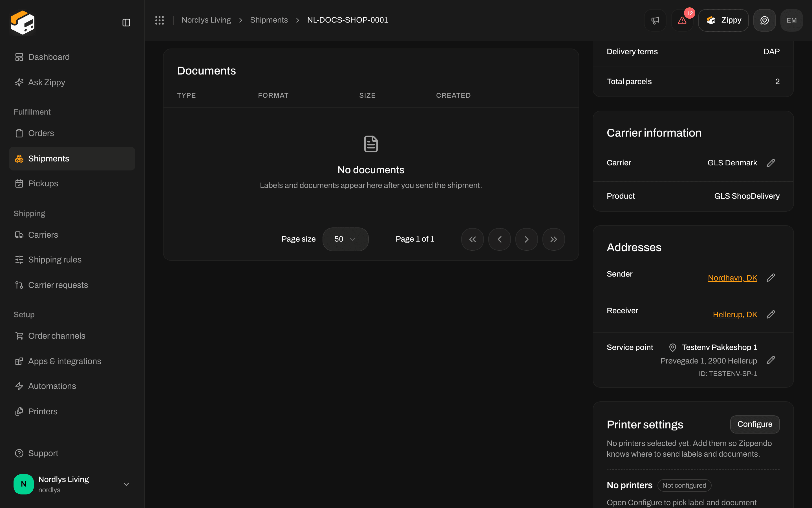812x508 pixels.
Task: Follow the Hellerup, DK receiver link
Action: (x=735, y=314)
